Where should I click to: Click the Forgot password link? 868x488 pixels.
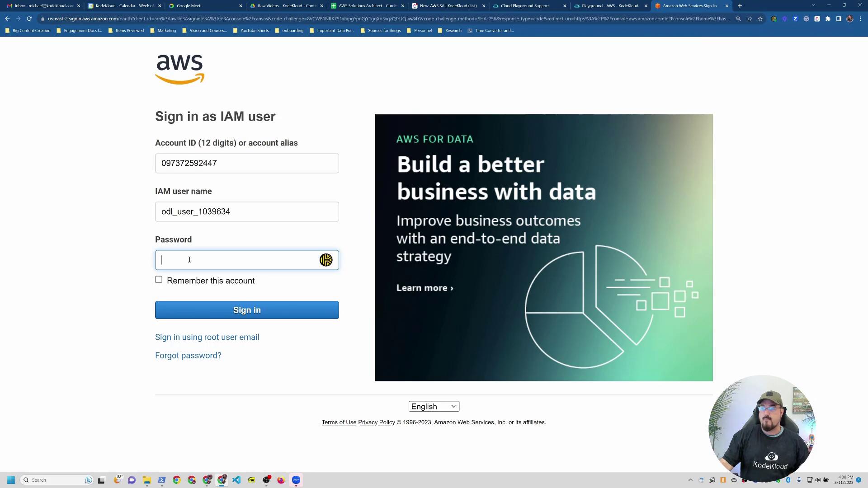click(188, 356)
